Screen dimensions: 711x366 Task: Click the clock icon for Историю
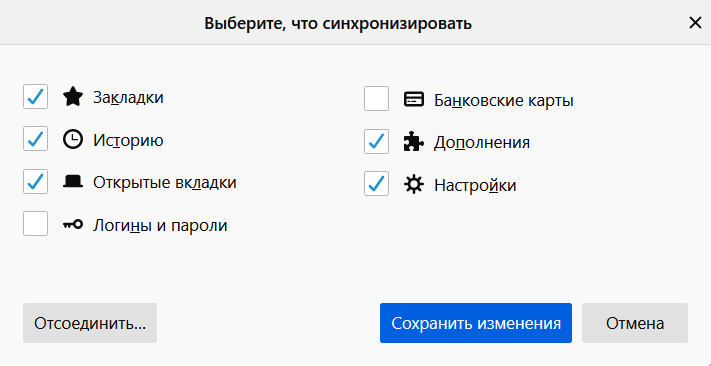click(73, 140)
